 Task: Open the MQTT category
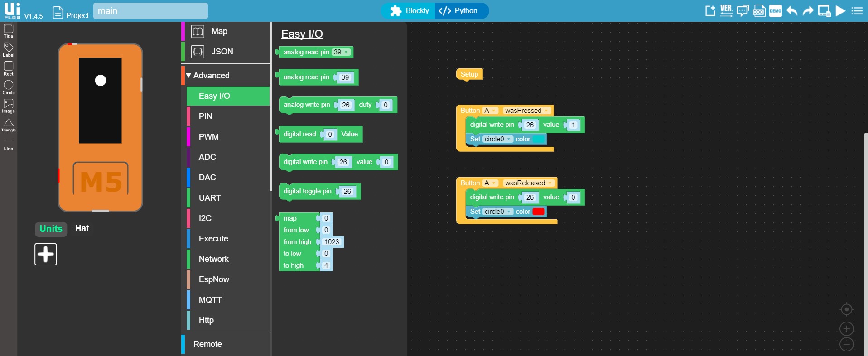pyautogui.click(x=228, y=300)
